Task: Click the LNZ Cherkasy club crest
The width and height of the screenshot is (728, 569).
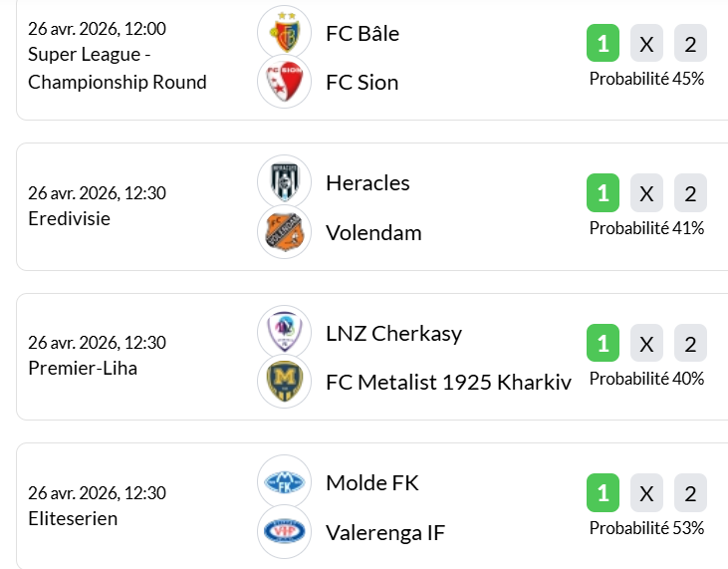Action: (x=284, y=332)
